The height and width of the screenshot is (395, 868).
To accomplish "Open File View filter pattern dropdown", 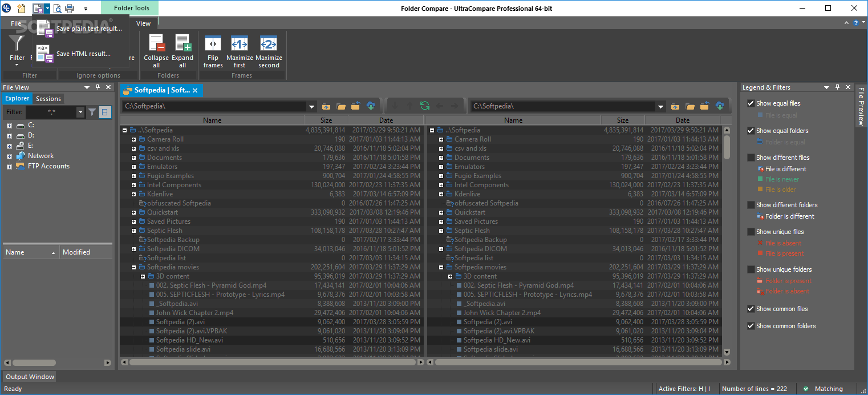I will [80, 112].
